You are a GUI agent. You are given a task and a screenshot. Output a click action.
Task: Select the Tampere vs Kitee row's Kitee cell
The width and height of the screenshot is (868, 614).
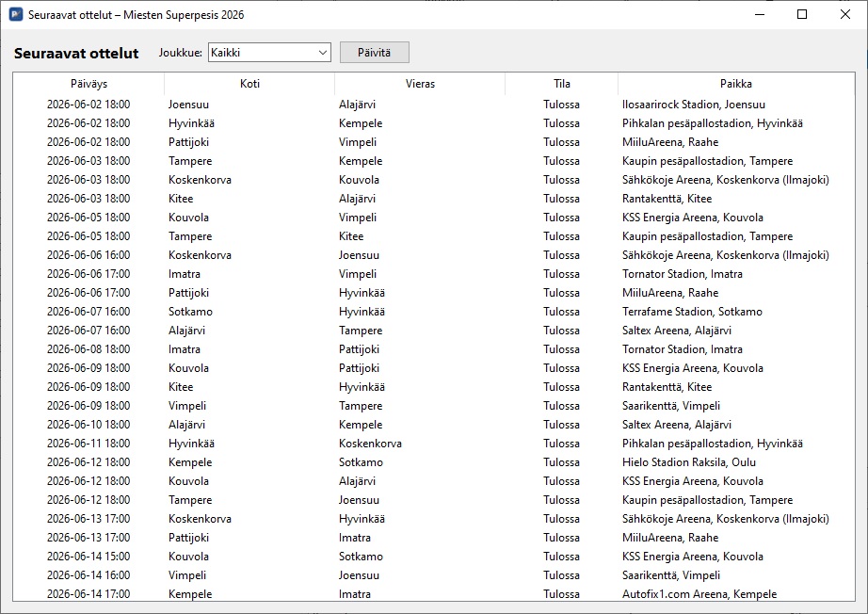tap(351, 235)
